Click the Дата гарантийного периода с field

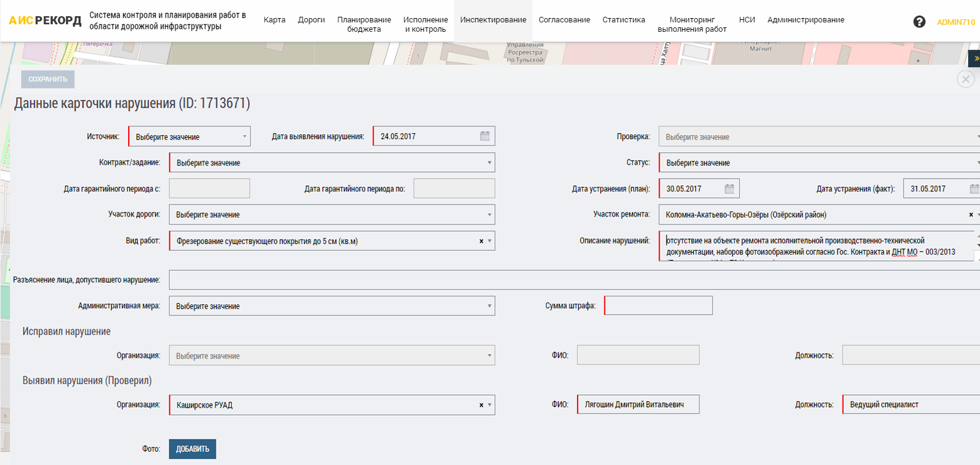click(x=210, y=189)
